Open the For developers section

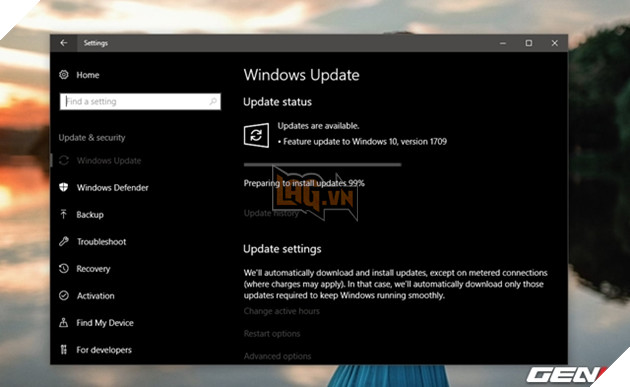[104, 350]
